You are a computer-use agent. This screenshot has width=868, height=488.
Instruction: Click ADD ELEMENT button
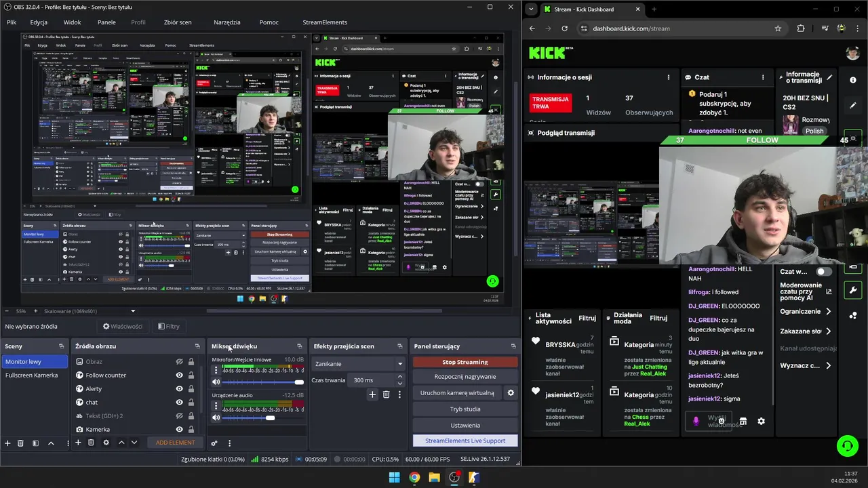click(175, 443)
